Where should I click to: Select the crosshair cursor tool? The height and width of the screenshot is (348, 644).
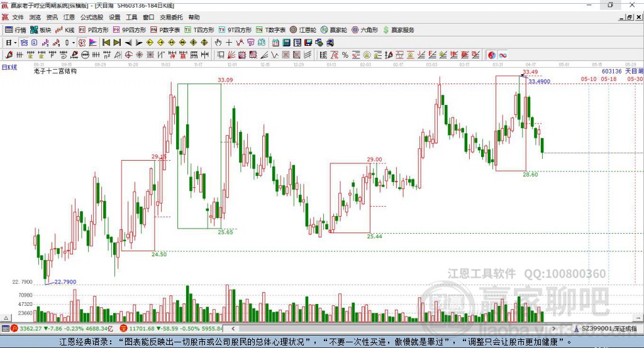click(229, 42)
